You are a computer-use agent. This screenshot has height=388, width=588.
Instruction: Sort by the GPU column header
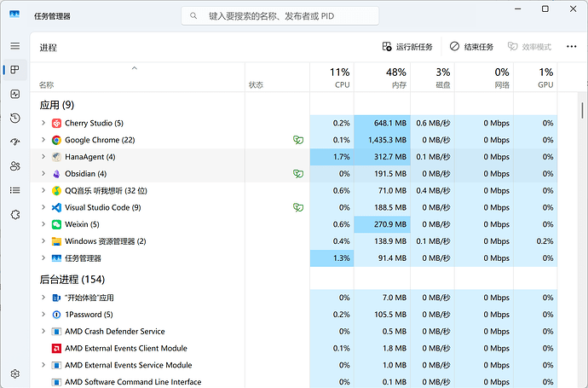tap(535, 78)
